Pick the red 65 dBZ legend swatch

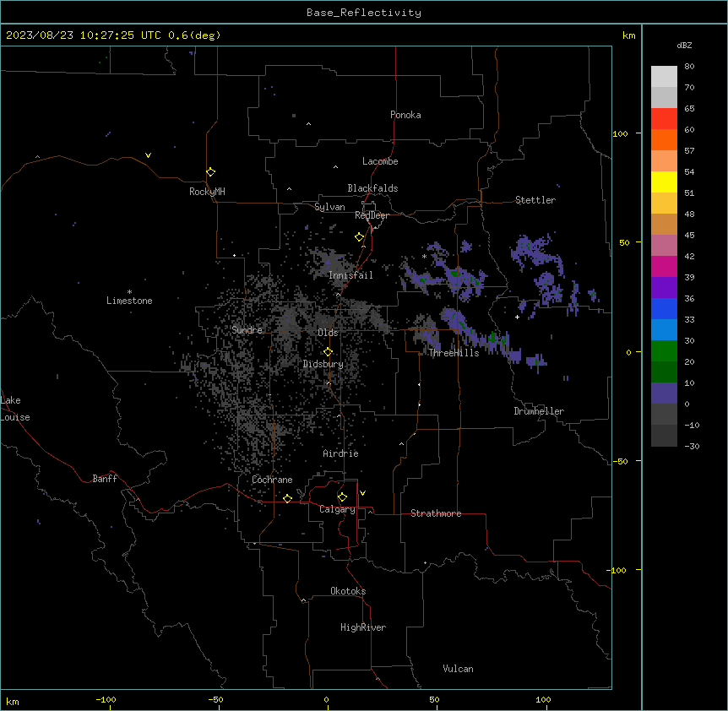(664, 118)
